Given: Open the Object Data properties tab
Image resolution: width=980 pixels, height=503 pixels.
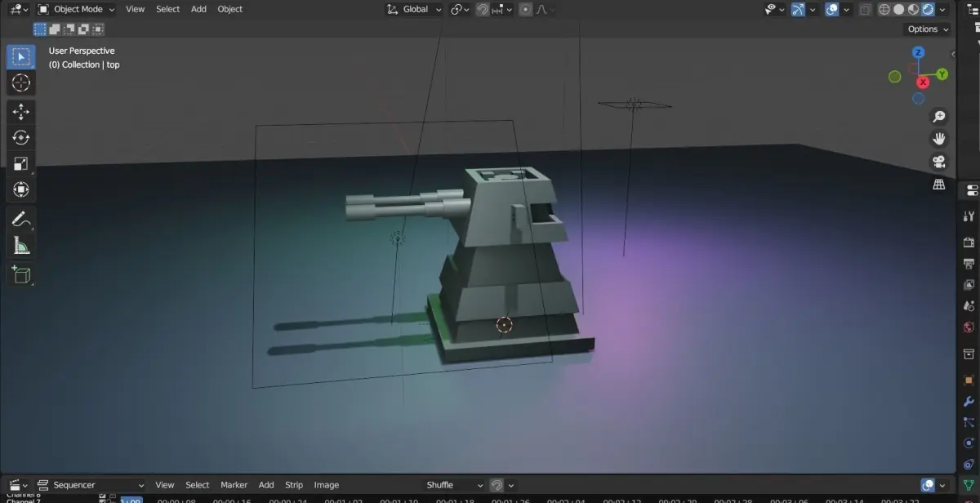Looking at the screenshot, I should 969,485.
